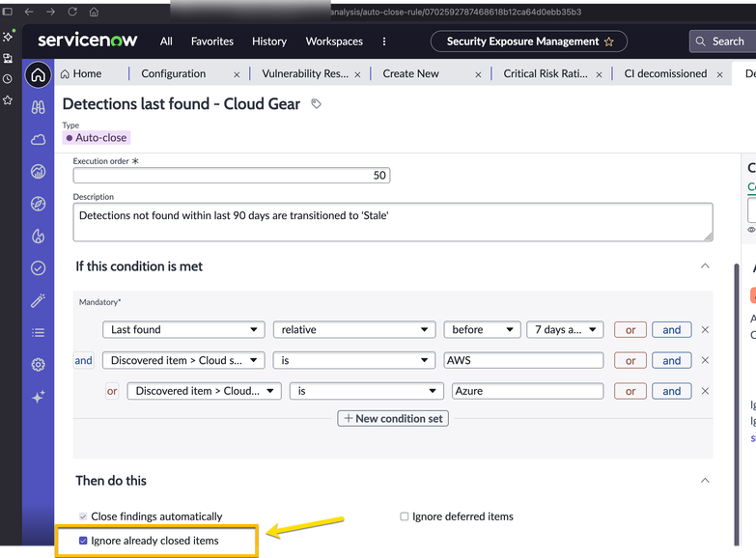This screenshot has height=558, width=756.
Task: Open the list icon in sidebar
Action: (x=38, y=333)
